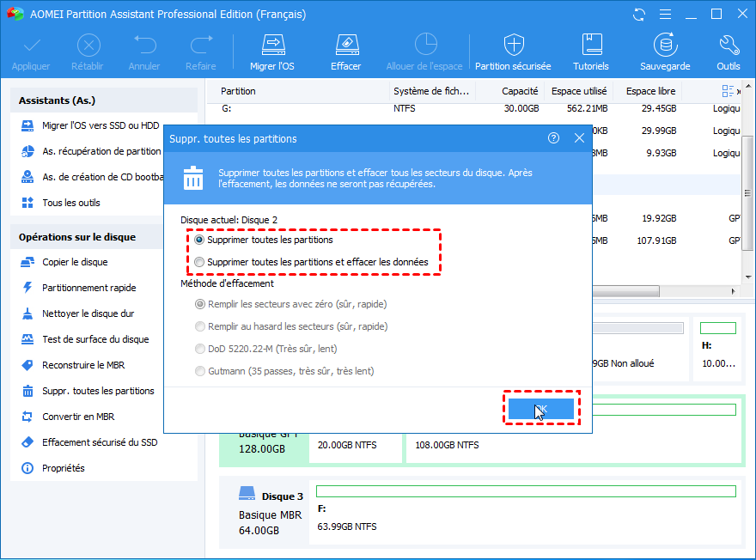Select DoD 5220.22-M wiping method
756x560 pixels.
click(x=199, y=349)
